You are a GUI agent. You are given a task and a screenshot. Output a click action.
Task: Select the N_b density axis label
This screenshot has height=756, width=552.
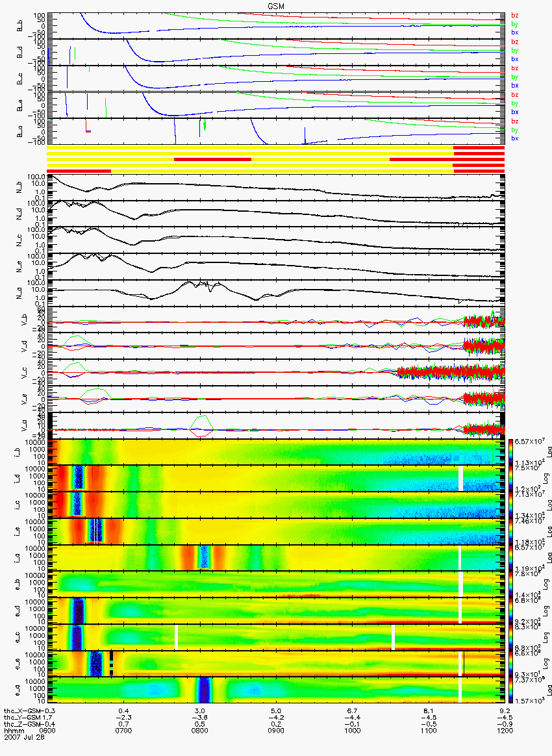click(x=19, y=188)
